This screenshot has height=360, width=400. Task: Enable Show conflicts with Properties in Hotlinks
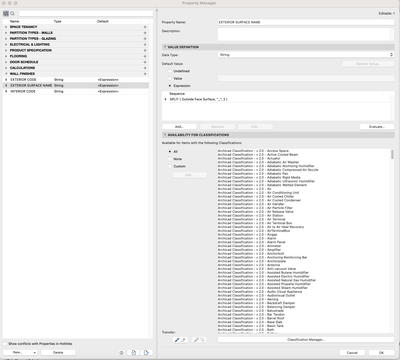pos(5,344)
